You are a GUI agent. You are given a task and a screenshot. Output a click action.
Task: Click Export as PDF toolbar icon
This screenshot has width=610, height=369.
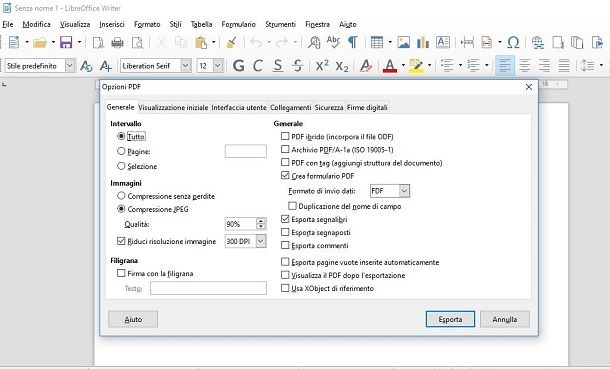pyautogui.click(x=98, y=42)
